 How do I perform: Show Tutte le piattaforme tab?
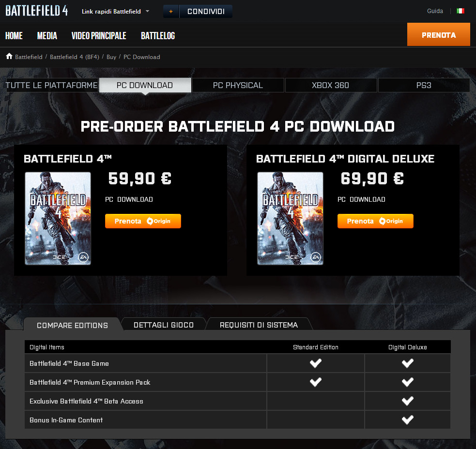click(52, 85)
